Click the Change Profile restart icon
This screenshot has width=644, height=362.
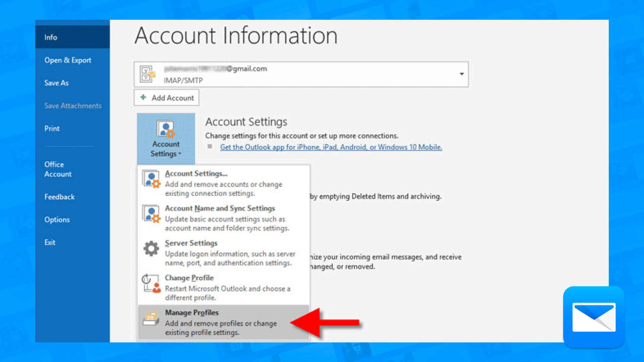[x=151, y=284]
